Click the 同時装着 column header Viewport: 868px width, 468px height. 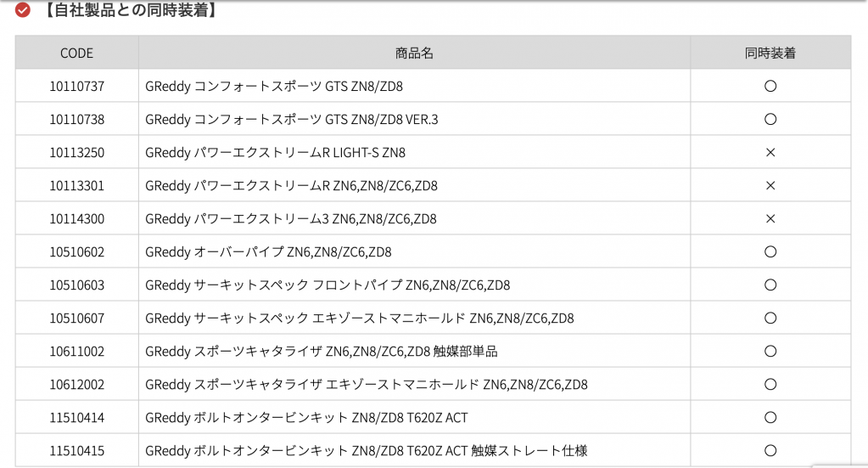(x=770, y=53)
